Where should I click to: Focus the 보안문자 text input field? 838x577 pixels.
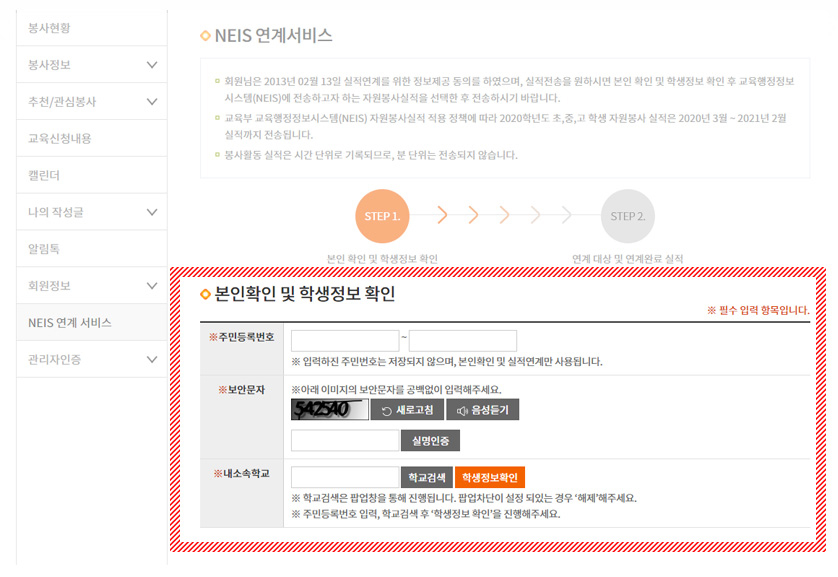point(345,440)
